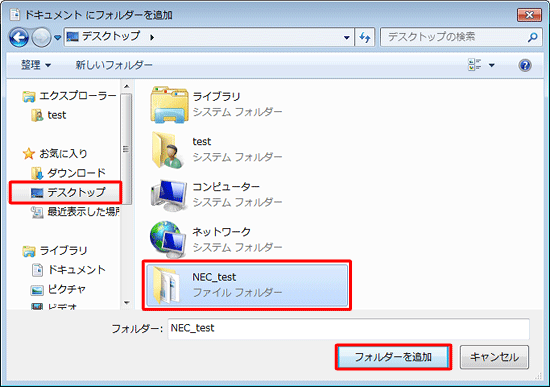This screenshot has height=387, width=550.
Task: Click the document icon in title bar
Action: [15, 15]
